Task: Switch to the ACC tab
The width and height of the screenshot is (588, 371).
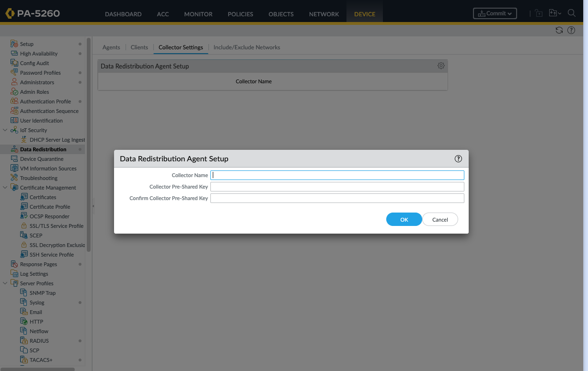Action: [163, 14]
